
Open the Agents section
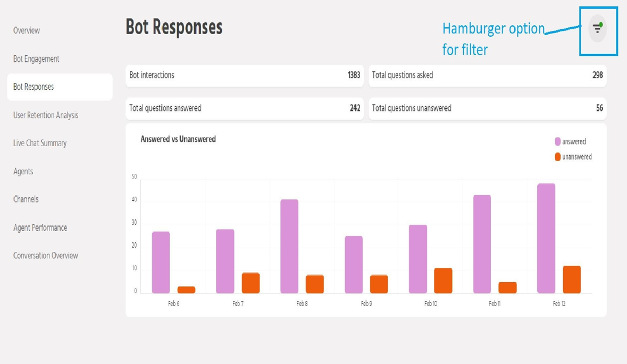point(23,171)
